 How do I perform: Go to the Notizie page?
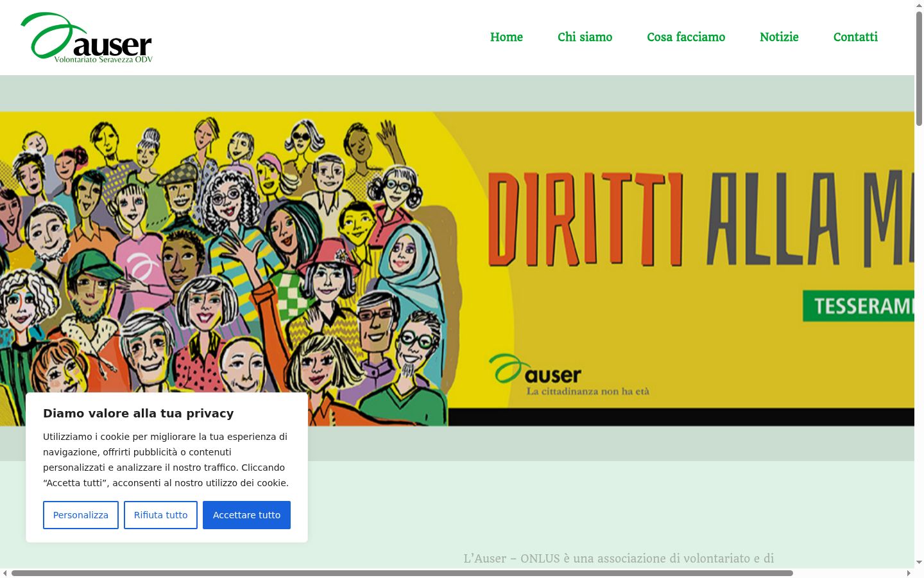(779, 37)
